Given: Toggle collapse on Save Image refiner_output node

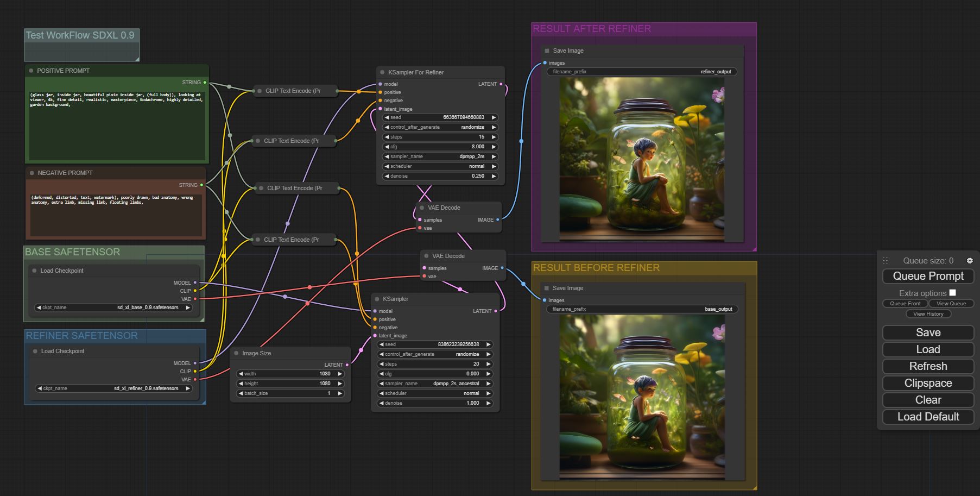Looking at the screenshot, I should coord(547,51).
